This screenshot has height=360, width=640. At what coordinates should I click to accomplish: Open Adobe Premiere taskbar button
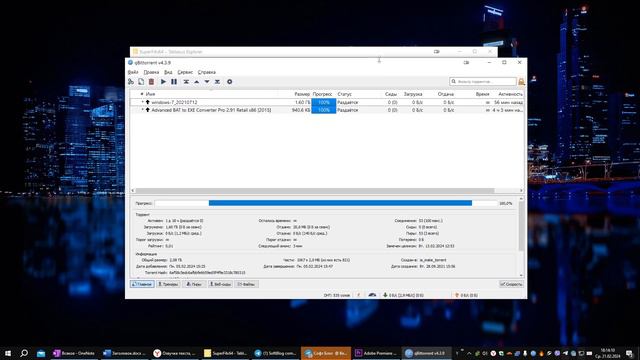(376, 353)
